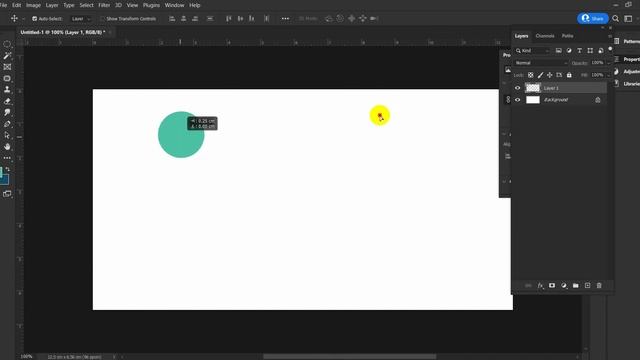The image size is (640, 360).
Task: Delete layer with trash icon
Action: click(599, 286)
